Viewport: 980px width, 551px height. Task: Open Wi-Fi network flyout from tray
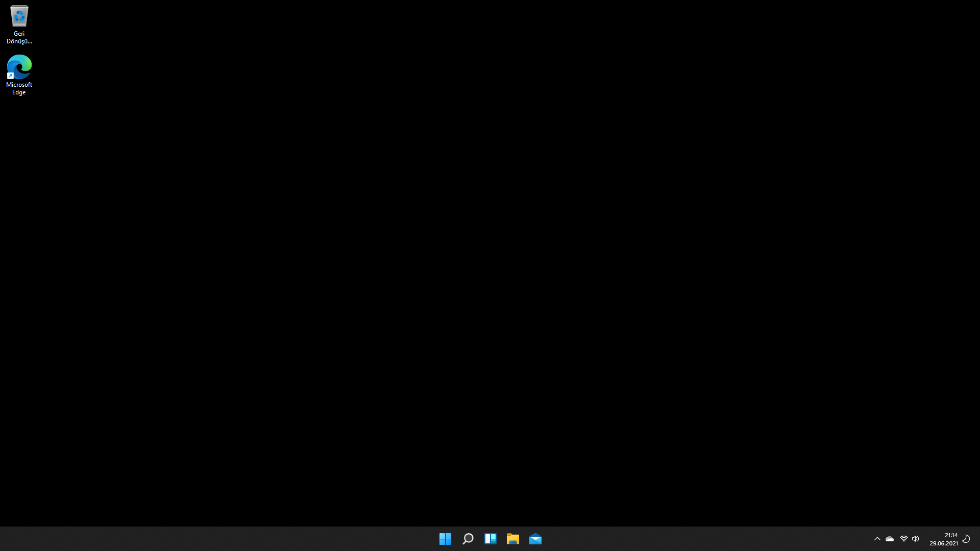click(903, 539)
